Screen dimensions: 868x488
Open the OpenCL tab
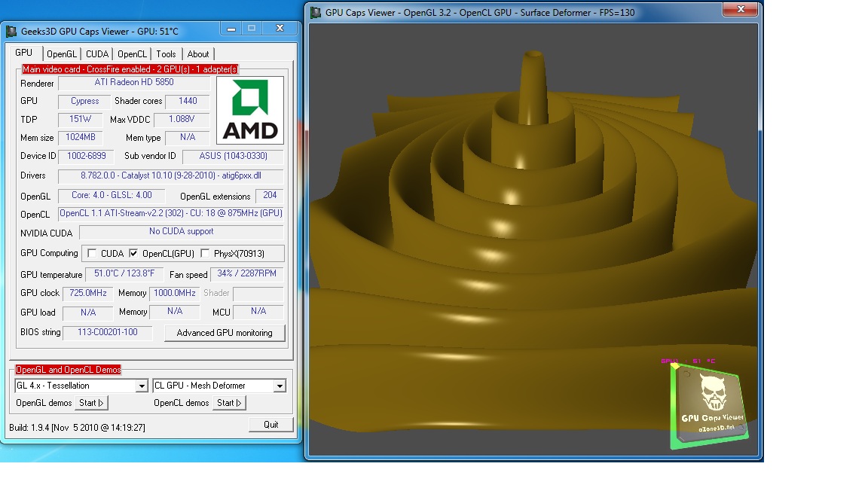pos(133,54)
